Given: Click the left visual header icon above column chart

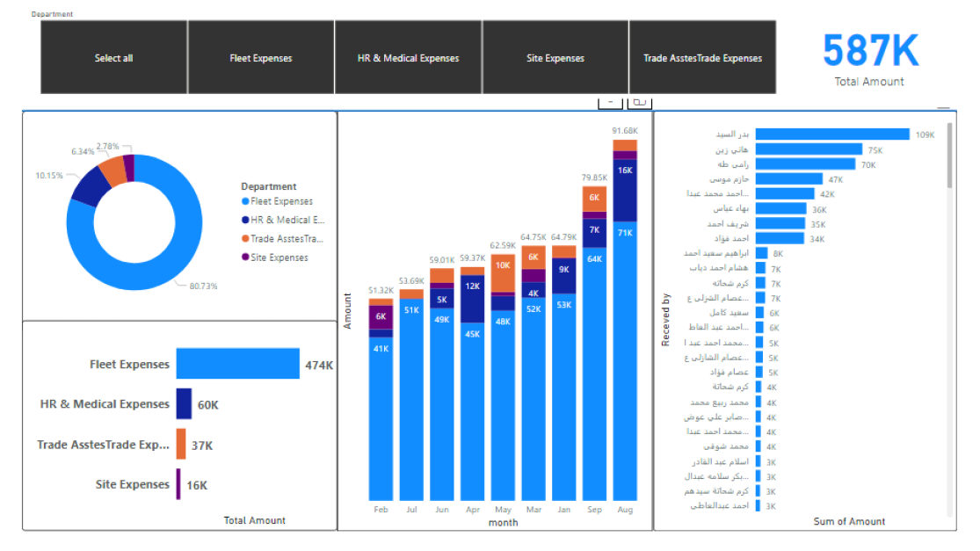Looking at the screenshot, I should 610,102.
